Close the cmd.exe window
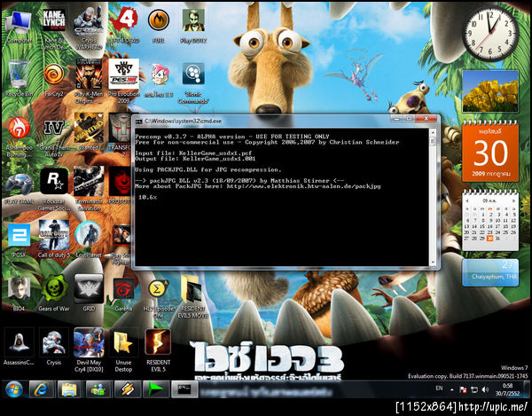 click(x=426, y=119)
